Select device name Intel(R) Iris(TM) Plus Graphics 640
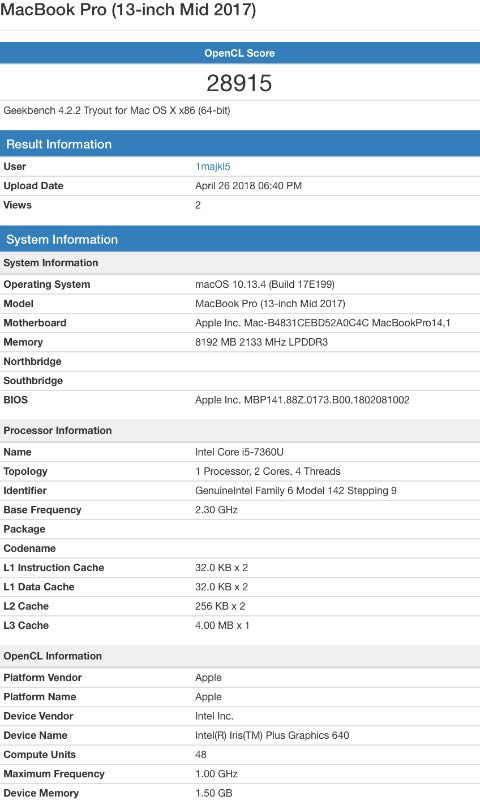This screenshot has width=480, height=800. pos(272,735)
